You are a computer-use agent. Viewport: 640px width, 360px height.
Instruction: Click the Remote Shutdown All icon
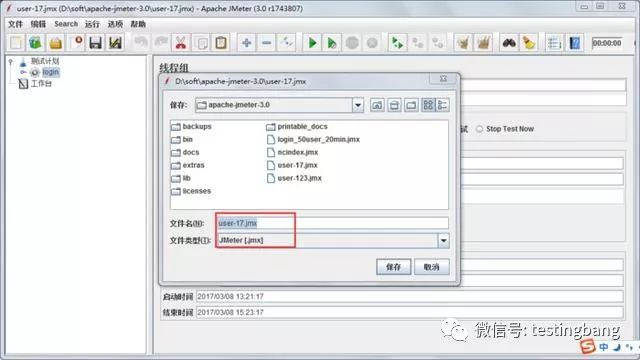pos(438,42)
